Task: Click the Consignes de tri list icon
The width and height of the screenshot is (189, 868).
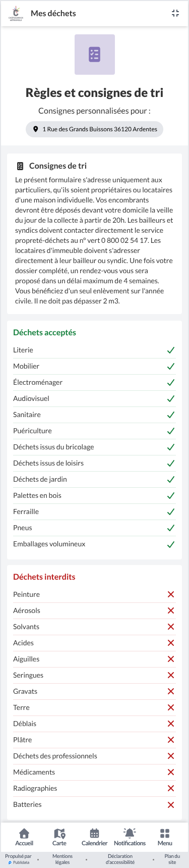Action: tap(20, 166)
